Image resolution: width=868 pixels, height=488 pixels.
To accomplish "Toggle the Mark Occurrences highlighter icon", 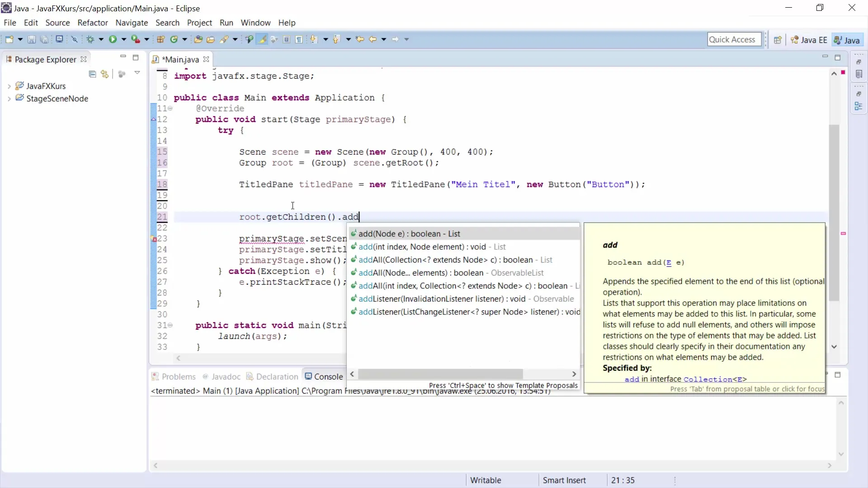I will point(262,39).
